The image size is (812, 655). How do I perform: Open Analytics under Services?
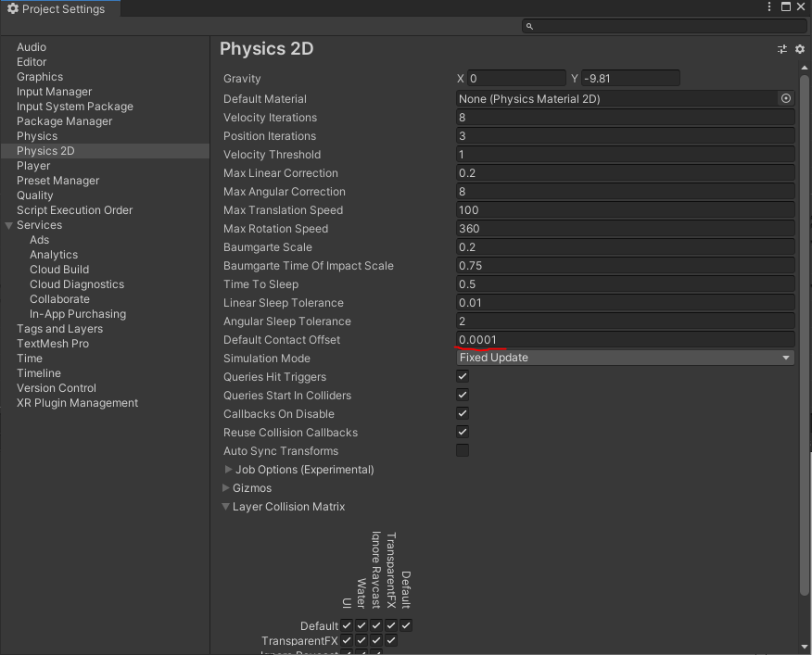tap(54, 255)
